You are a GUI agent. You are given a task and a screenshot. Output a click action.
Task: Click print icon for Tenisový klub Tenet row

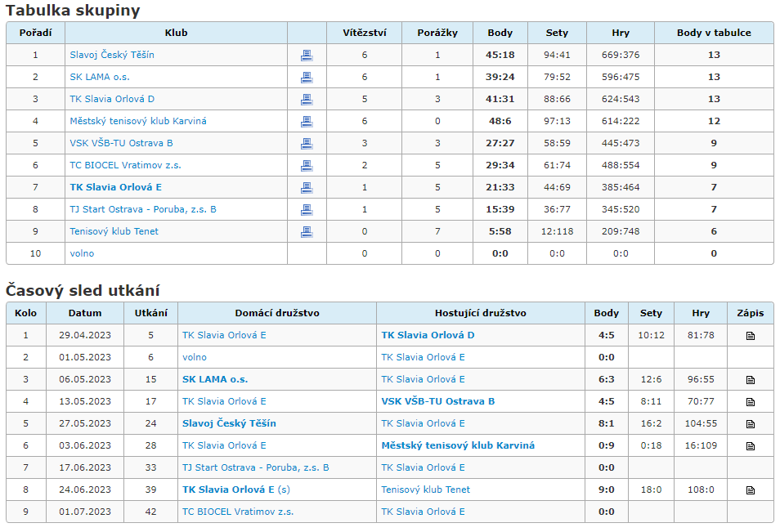pos(307,232)
